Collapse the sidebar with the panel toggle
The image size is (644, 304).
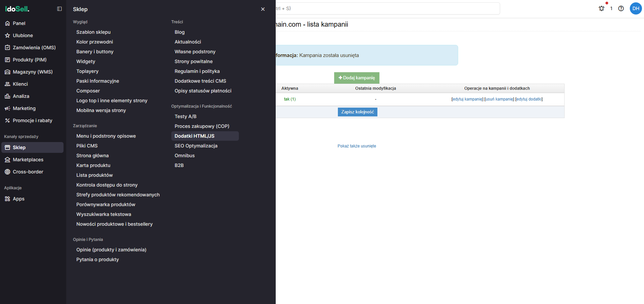[59, 9]
